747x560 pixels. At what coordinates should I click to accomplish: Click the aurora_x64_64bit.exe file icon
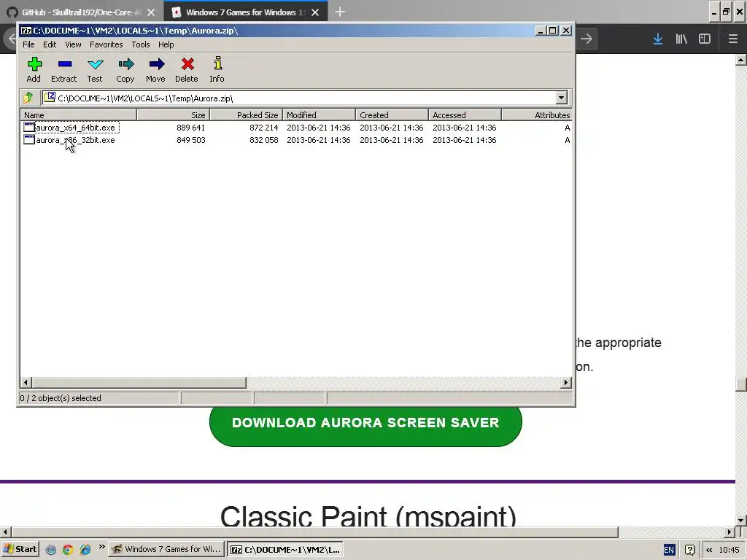pyautogui.click(x=29, y=127)
